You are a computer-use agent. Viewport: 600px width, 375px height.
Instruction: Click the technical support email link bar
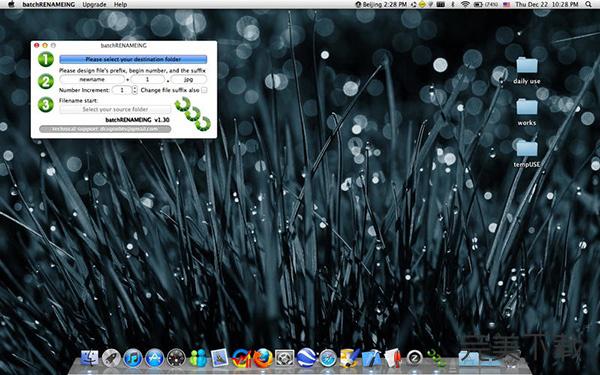105,129
